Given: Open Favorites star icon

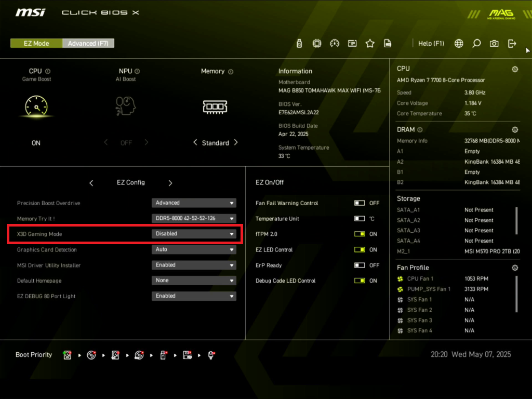Looking at the screenshot, I should click(370, 44).
